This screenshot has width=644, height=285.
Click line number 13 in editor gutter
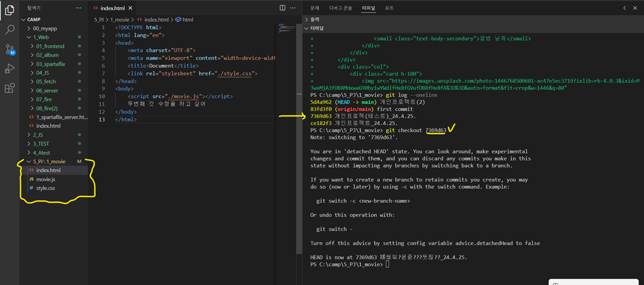pyautogui.click(x=103, y=119)
